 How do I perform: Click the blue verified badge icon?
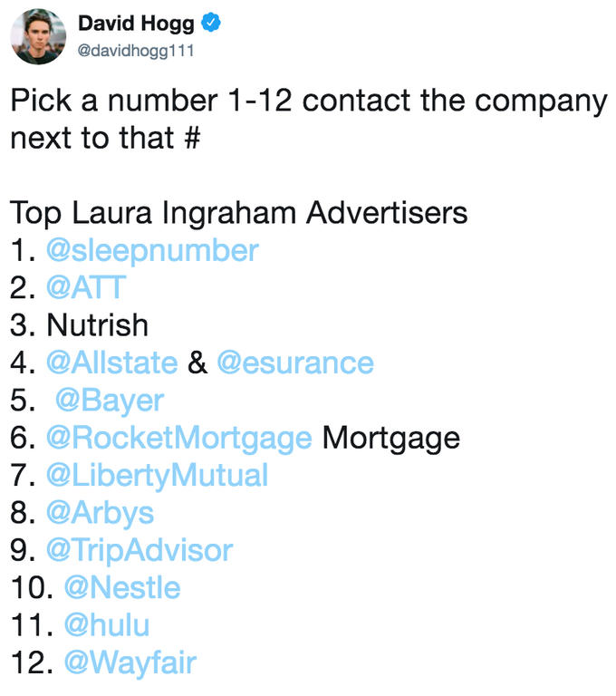click(x=211, y=23)
